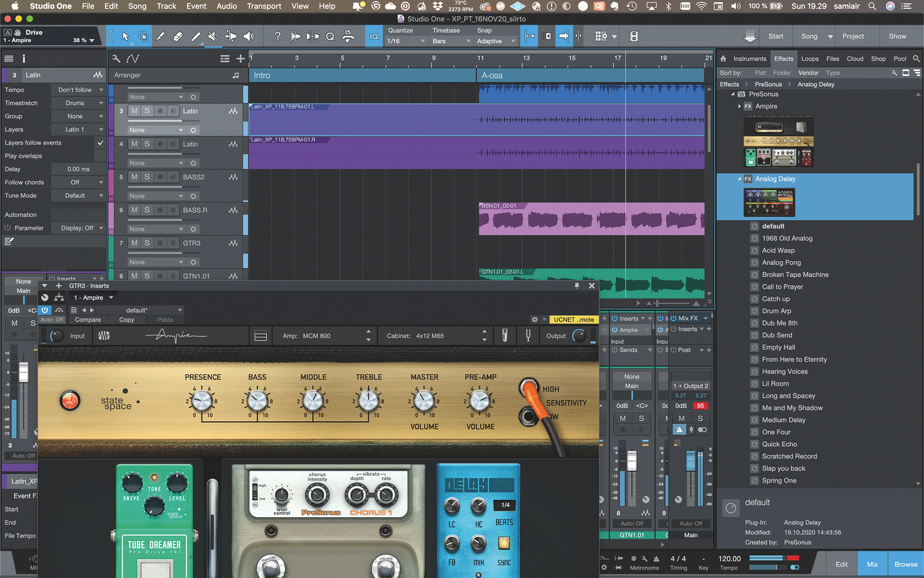The image size is (924, 578).
Task: Switch to the Loops browser tab
Action: (810, 59)
